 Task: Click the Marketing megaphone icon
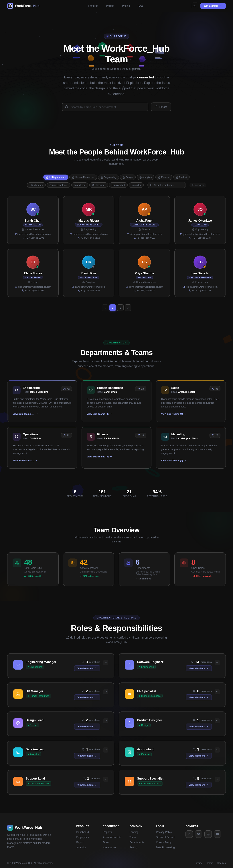click(x=165, y=436)
